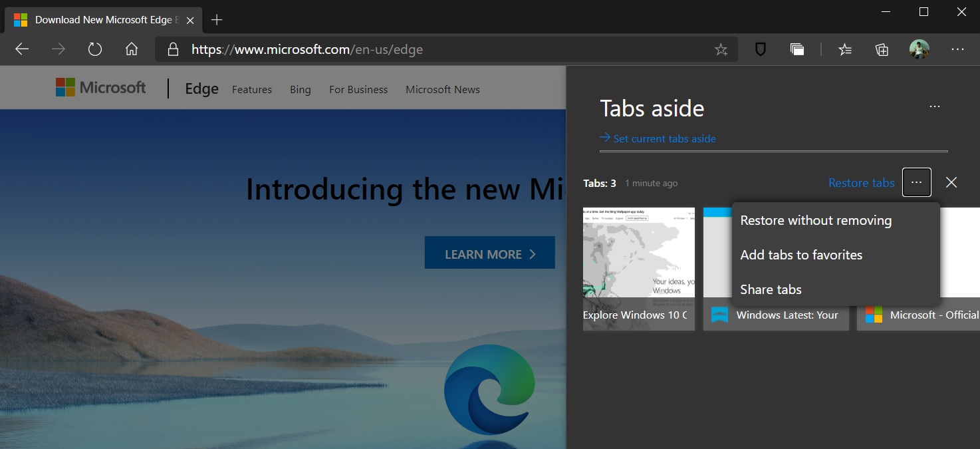Go back to the previous page

coord(22,49)
